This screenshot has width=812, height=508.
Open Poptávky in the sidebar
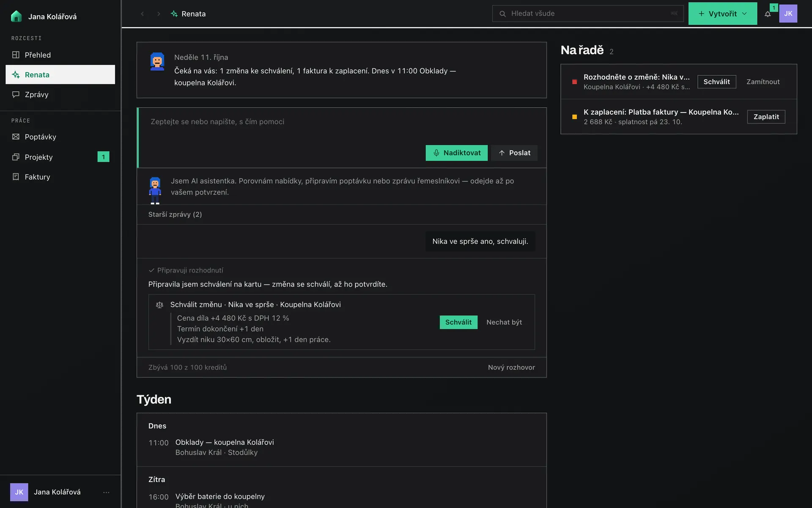pos(60,137)
